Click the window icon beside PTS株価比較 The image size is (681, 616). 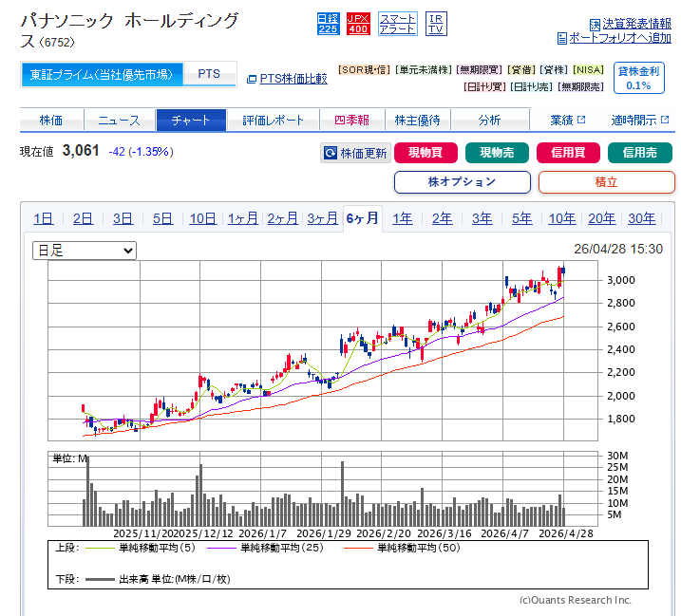[x=252, y=79]
